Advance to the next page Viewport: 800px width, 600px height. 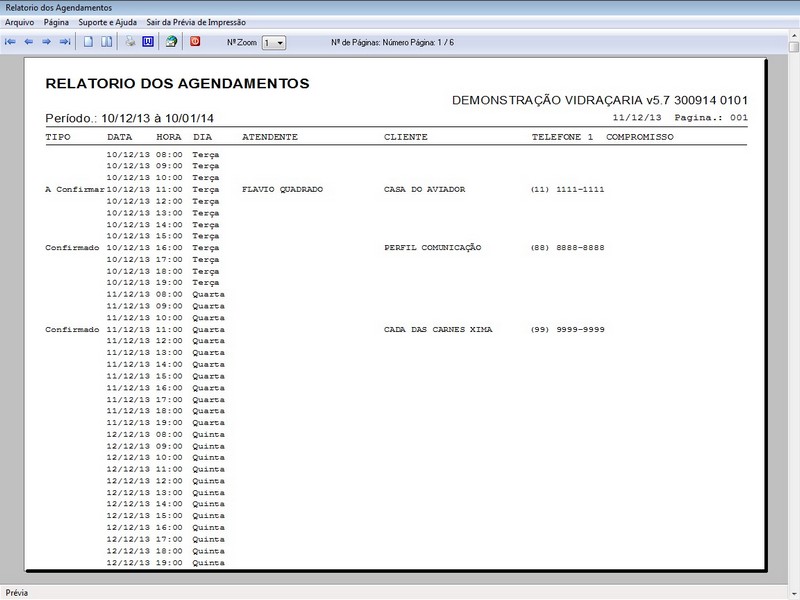coord(46,42)
